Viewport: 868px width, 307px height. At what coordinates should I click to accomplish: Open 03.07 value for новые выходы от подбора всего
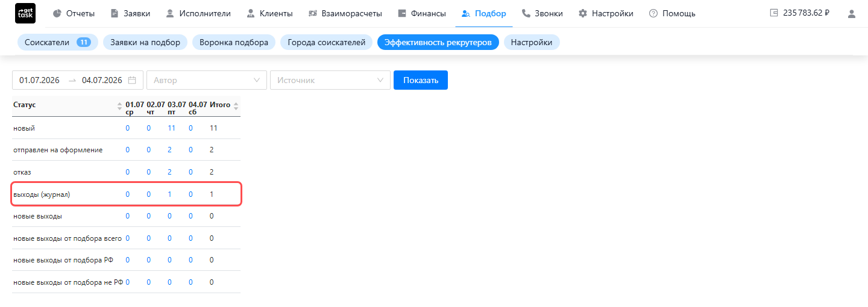tap(169, 238)
